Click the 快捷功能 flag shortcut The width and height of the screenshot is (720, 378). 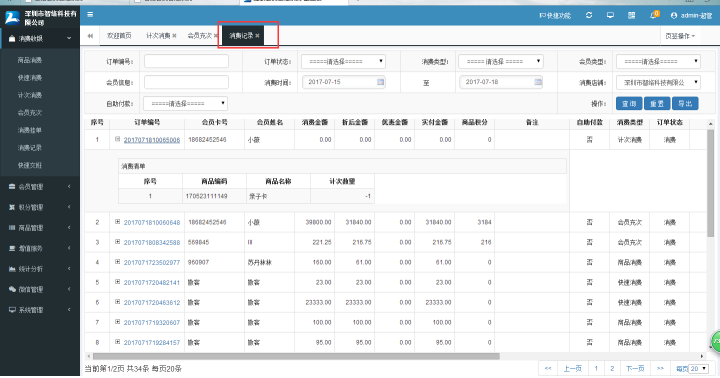[555, 16]
